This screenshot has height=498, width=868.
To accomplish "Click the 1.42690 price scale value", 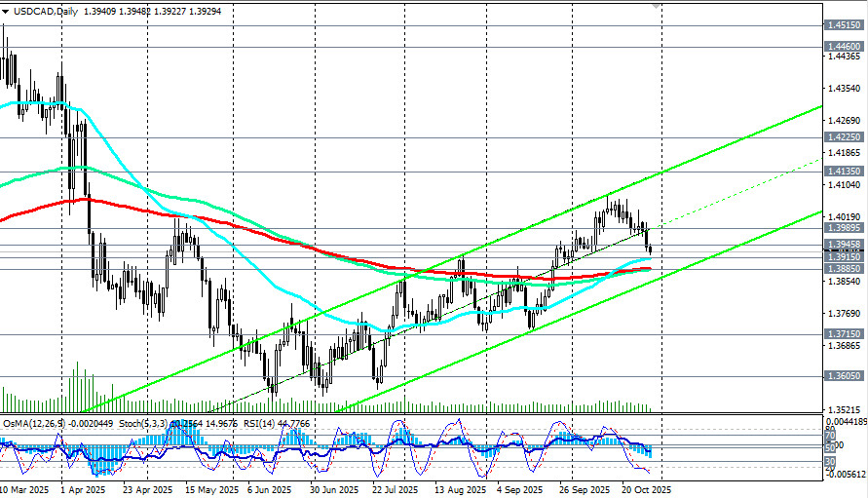I will click(845, 121).
